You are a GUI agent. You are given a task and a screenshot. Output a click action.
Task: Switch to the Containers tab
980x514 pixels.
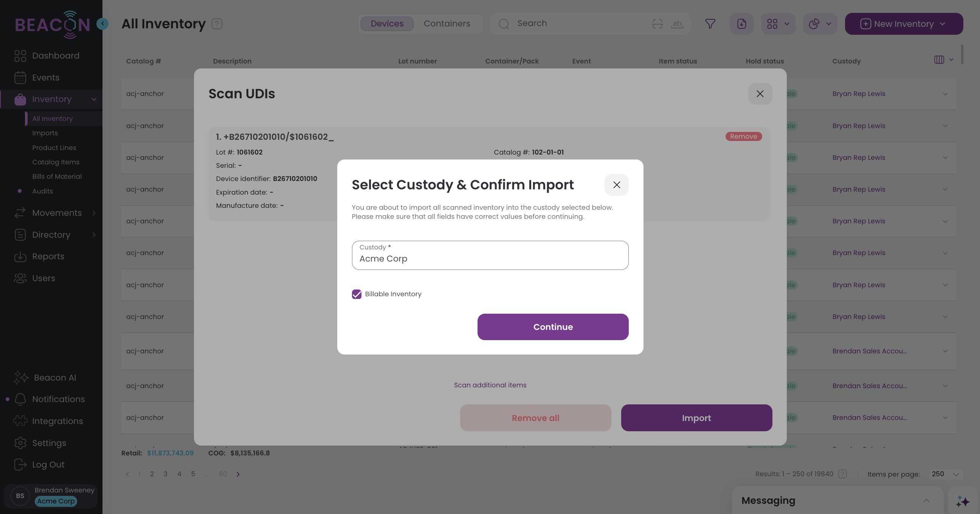(447, 23)
